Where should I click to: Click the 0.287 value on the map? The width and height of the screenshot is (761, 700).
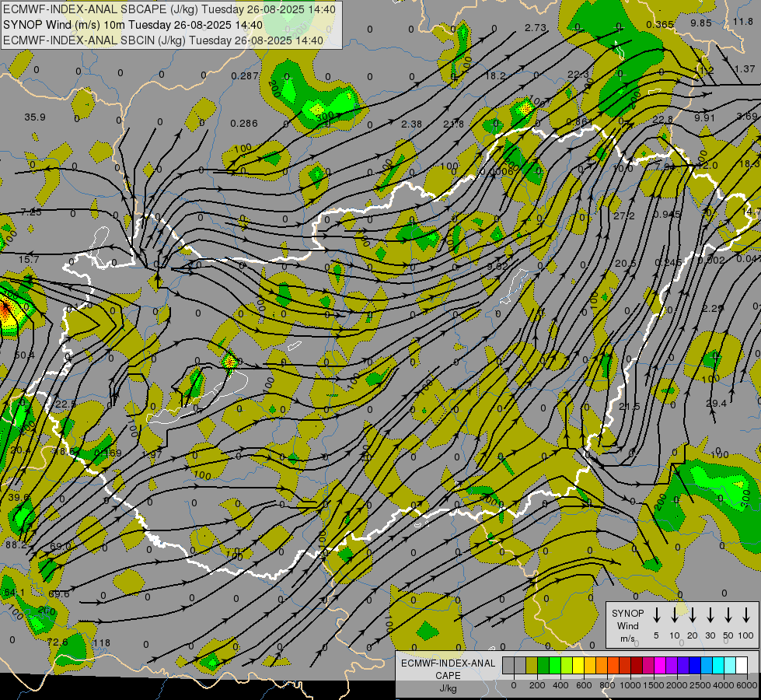tap(245, 75)
